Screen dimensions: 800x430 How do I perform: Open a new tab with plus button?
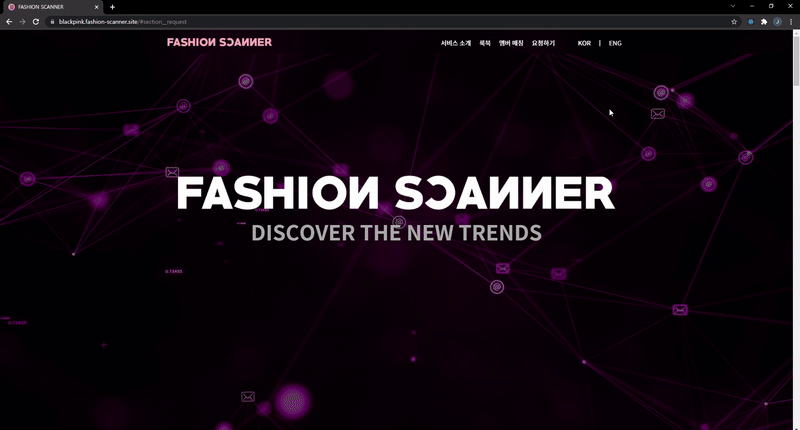coord(112,7)
